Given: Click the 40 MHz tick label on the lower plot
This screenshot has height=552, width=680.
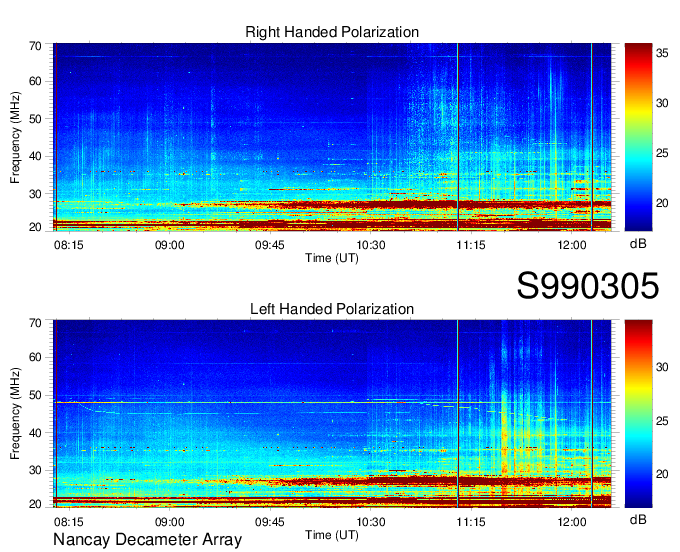Looking at the screenshot, I should (36, 433).
